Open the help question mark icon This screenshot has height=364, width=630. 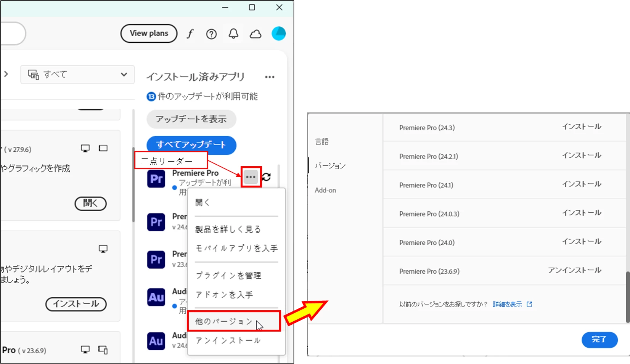211,34
